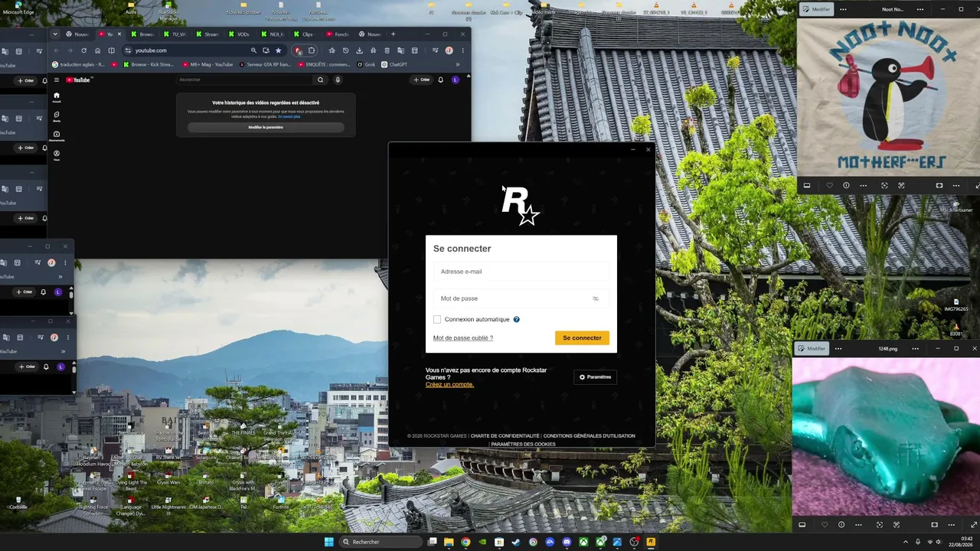This screenshot has width=980, height=551.
Task: Open the Mot de passe oublié link
Action: click(x=463, y=337)
